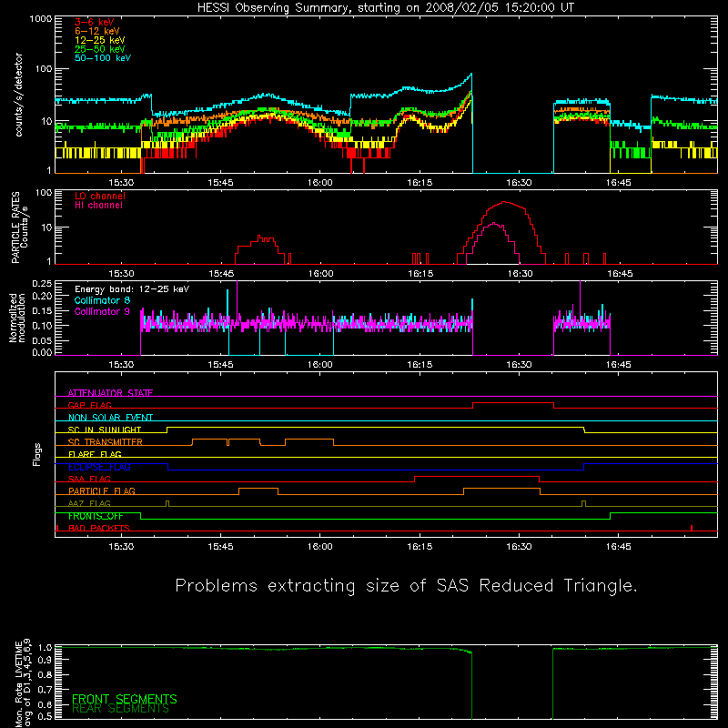Click the 'SC TRANSMITTER' flag label

click(x=106, y=441)
